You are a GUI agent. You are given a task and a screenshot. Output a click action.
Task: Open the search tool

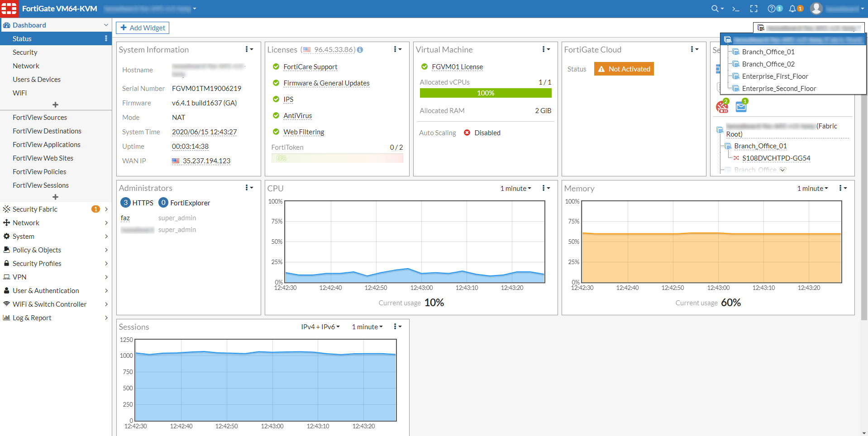click(x=714, y=9)
